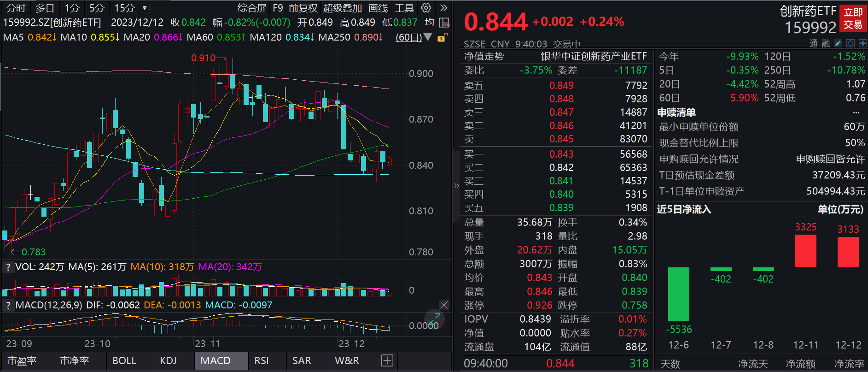Open the 60日 period dropdown triangle
The height and width of the screenshot is (372, 868).
point(428,37)
